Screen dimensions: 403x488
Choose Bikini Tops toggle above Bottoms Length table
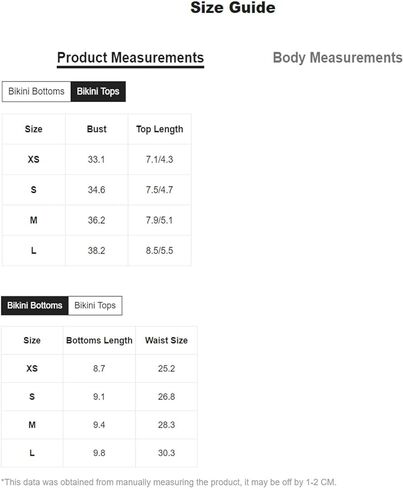(95, 305)
